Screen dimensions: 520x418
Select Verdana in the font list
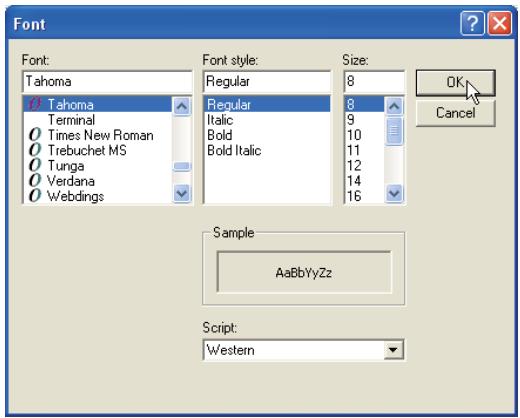tap(98, 181)
